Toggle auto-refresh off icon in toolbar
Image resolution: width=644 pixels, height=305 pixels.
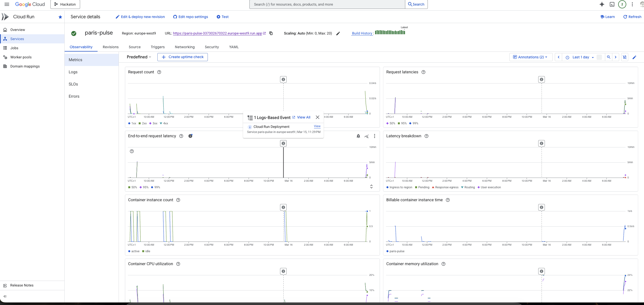625,57
